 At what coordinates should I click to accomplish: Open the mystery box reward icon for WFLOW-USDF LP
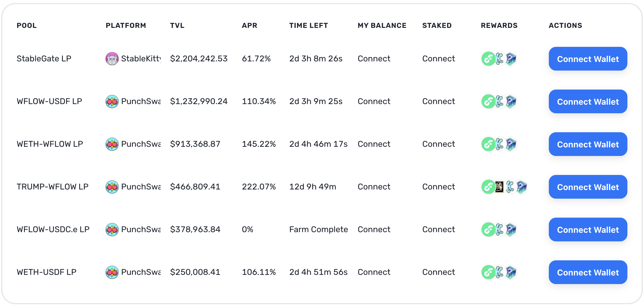coord(511,101)
